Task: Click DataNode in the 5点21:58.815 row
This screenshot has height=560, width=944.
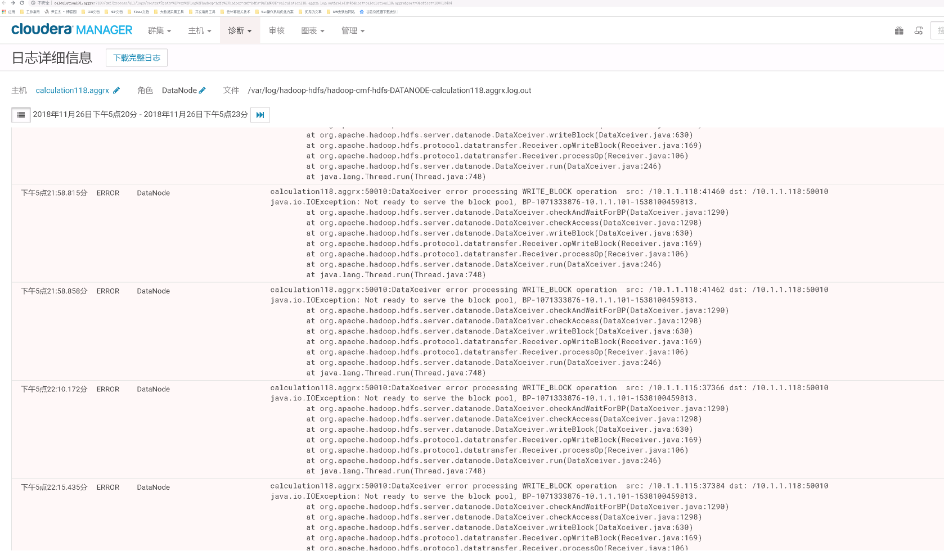Action: (x=153, y=193)
